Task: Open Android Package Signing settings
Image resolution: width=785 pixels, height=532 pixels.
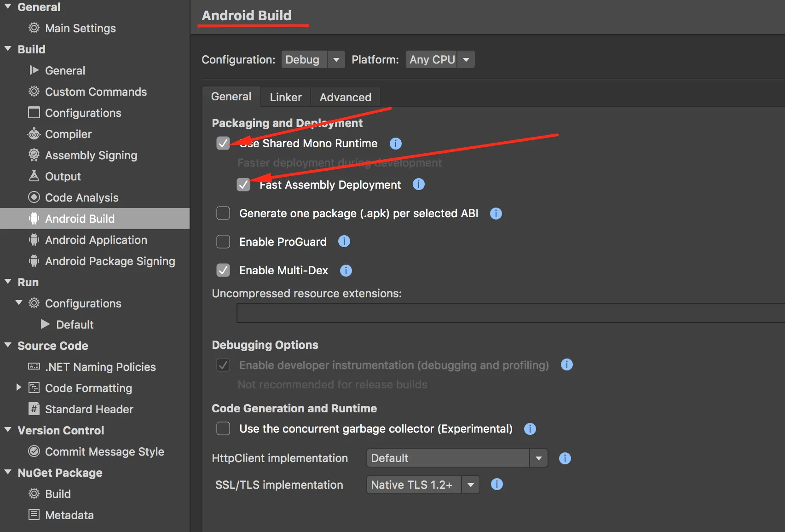Action: click(110, 261)
